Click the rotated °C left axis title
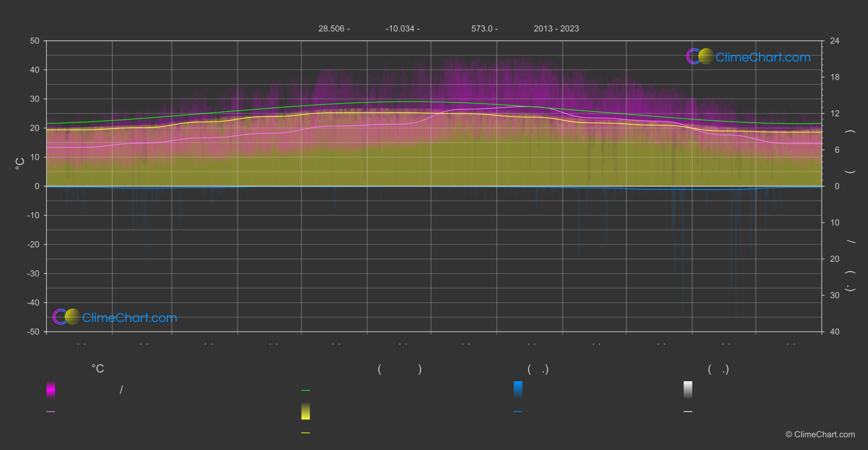 (20, 164)
